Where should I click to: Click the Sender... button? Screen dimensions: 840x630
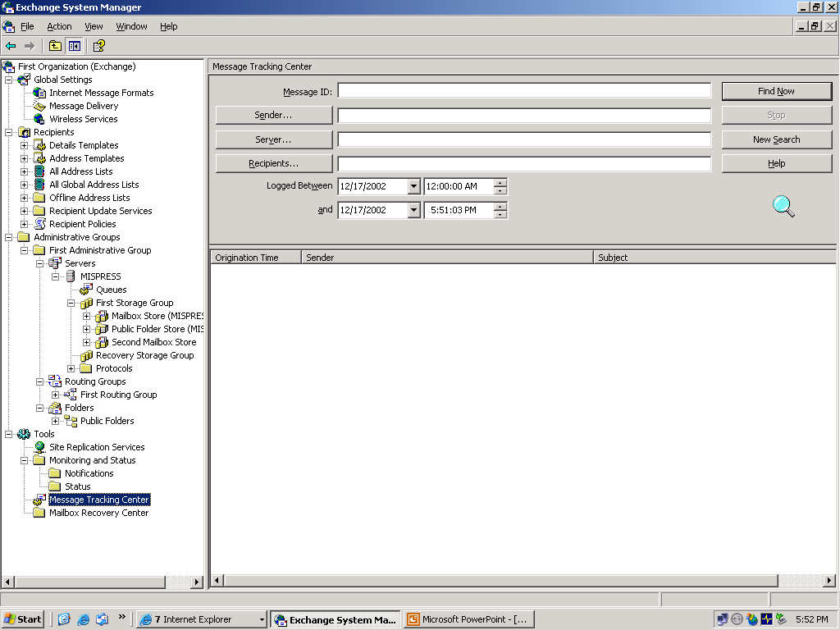point(274,115)
